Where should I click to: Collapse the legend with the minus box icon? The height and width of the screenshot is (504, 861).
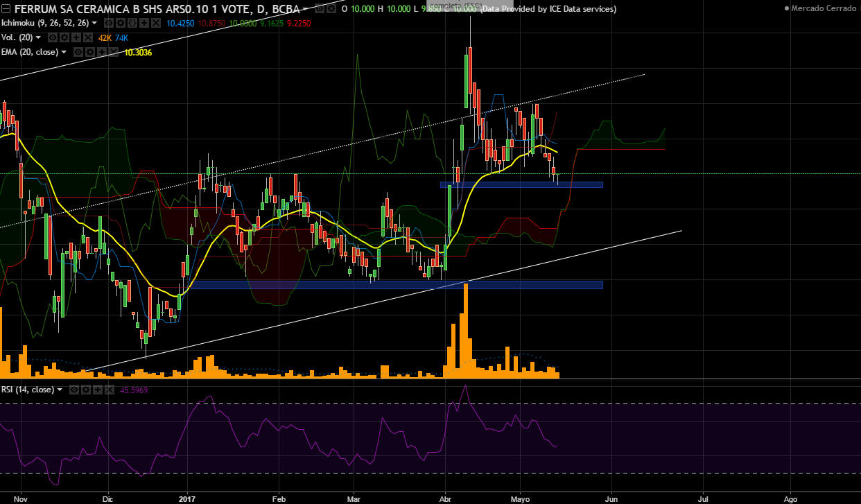coord(6,10)
